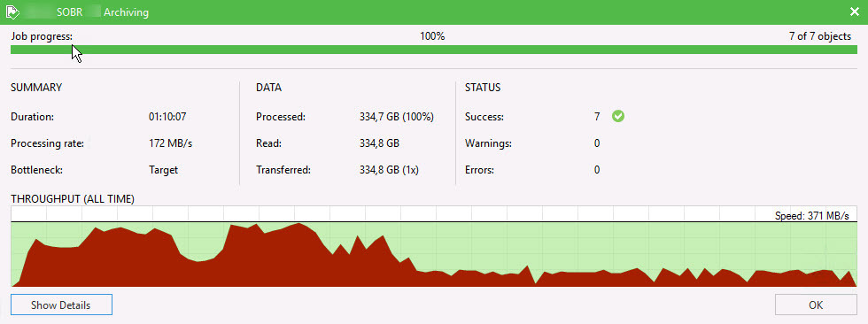Click the THROUGHPUT (ALL TIME) heading
Viewport: 868px width, 324px height.
(73, 198)
